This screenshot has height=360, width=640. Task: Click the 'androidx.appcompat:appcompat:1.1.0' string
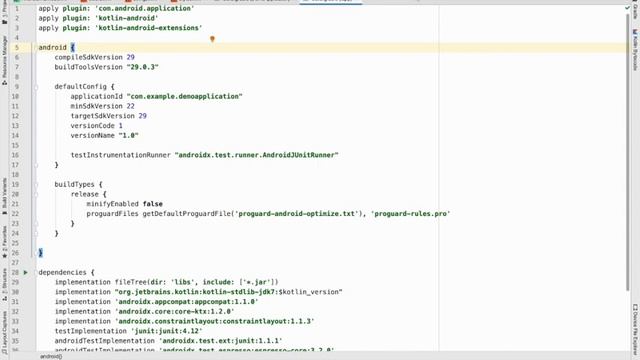[187, 302]
